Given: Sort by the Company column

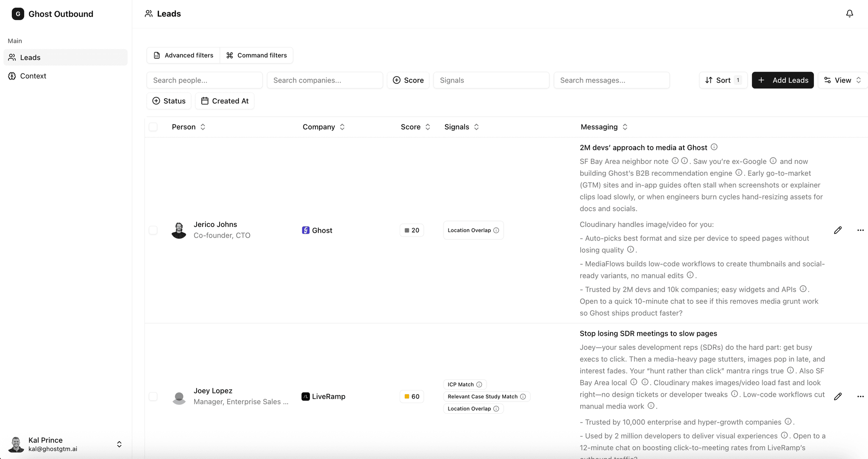Looking at the screenshot, I should [324, 127].
